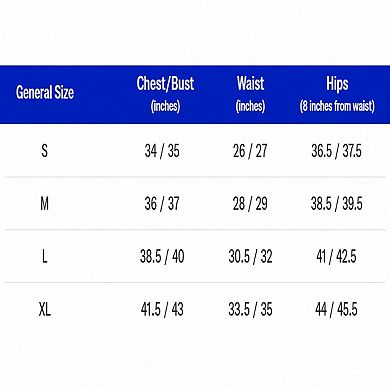
Task: Select the M size row label
Action: (x=44, y=203)
